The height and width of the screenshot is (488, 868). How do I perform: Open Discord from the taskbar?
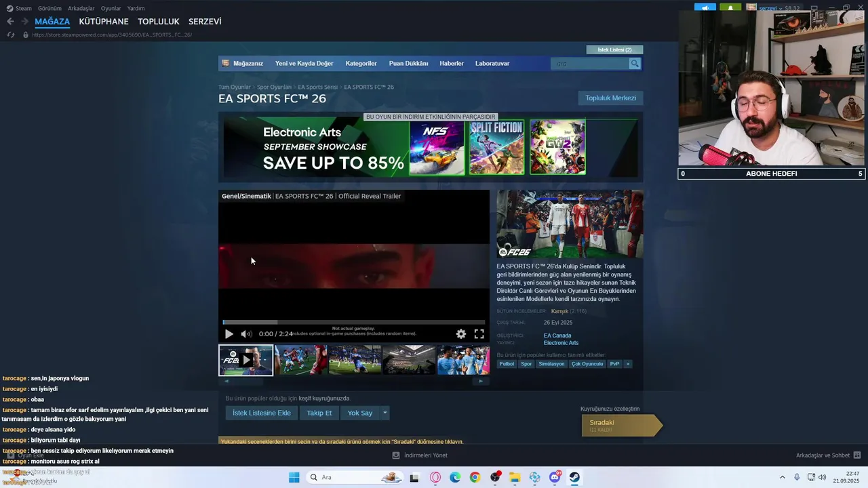click(554, 477)
